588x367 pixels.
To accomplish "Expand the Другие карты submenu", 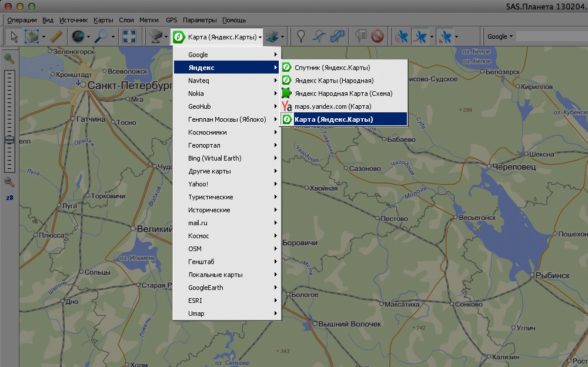I will pos(227,171).
